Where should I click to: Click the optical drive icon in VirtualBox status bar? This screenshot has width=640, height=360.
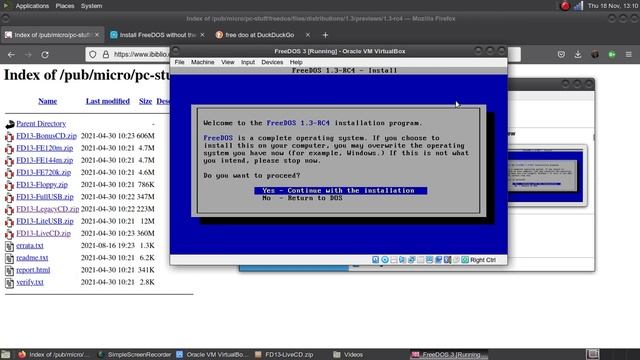384,260
